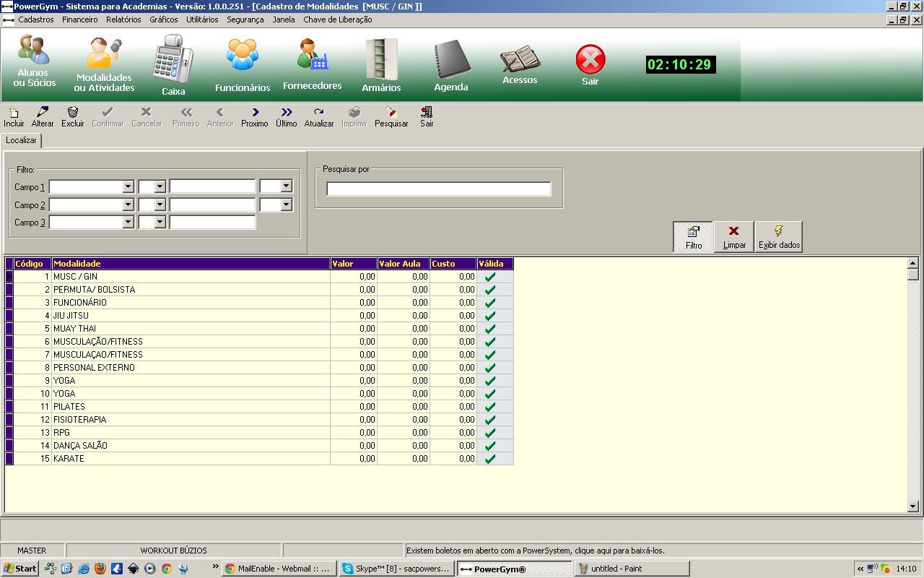Open the Campo 2 field dropdown
The width and height of the screenshot is (924, 578).
coord(128,204)
